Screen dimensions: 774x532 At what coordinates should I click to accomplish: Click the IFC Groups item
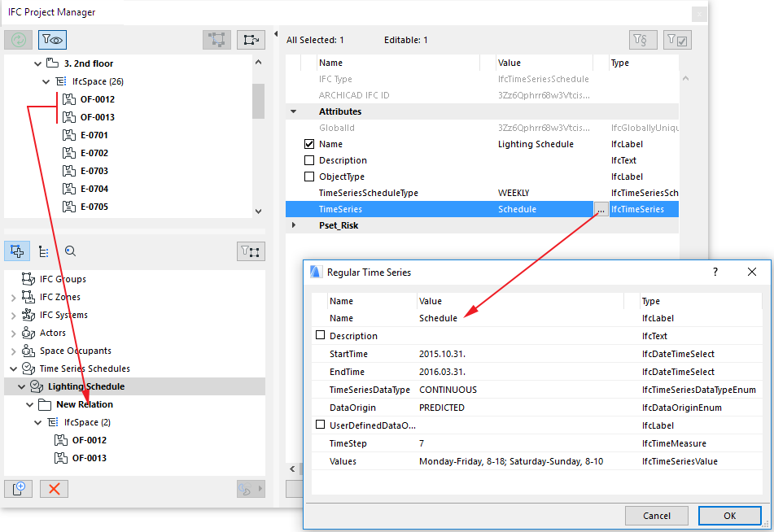click(x=63, y=279)
